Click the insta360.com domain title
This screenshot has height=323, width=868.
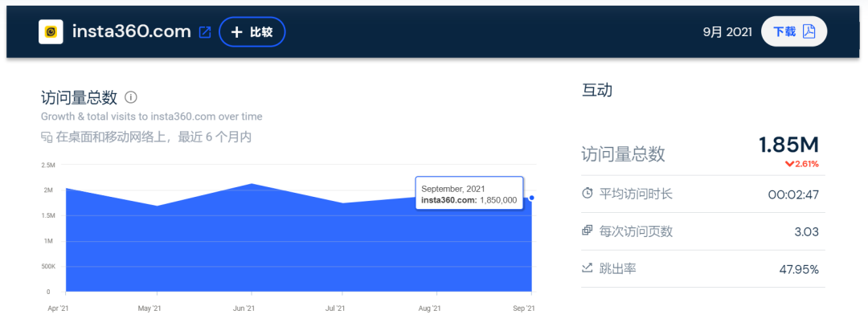(x=131, y=31)
